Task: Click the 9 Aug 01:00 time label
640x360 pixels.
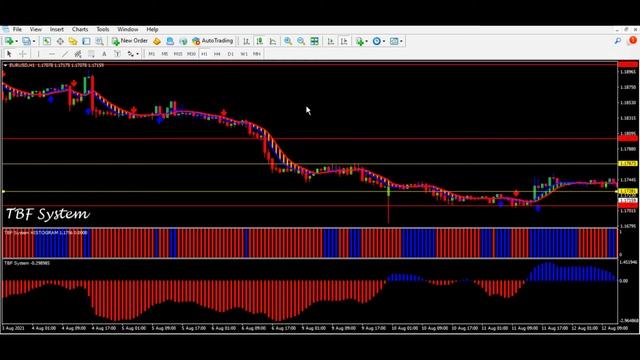Action: tap(314, 328)
